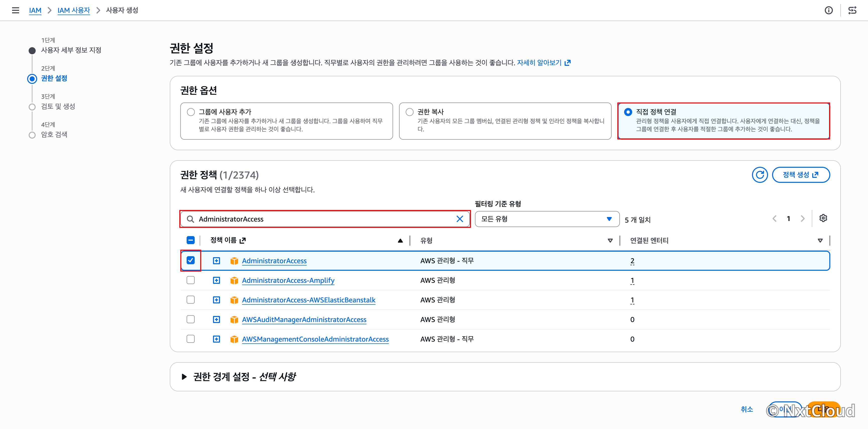
Task: Expand AWSAuditManagerAdministratorAccess policy details
Action: tap(216, 319)
